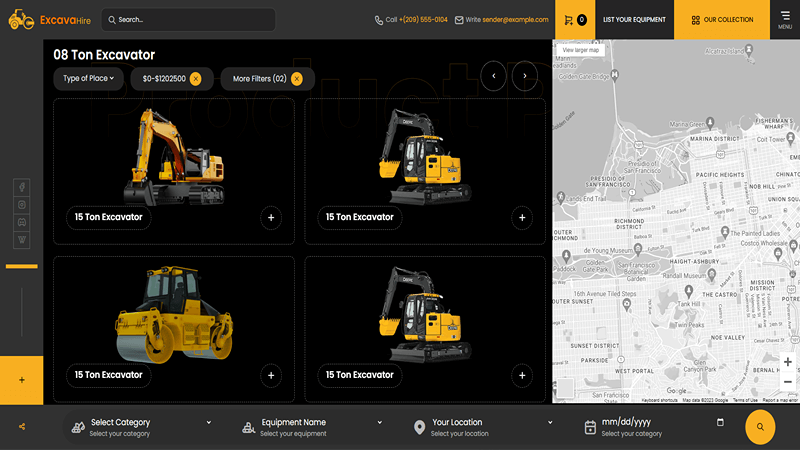
Task: Go to next products with right arrow
Action: [524, 76]
